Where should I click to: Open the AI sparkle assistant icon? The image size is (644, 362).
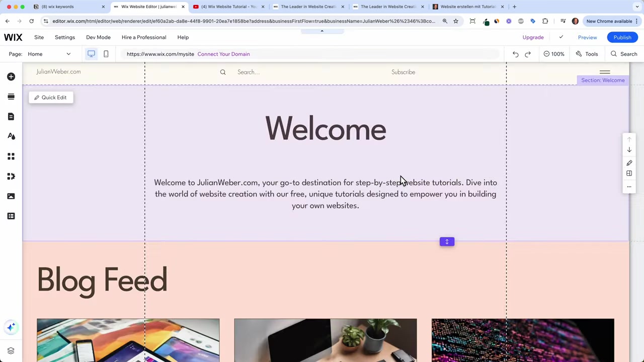point(11,327)
